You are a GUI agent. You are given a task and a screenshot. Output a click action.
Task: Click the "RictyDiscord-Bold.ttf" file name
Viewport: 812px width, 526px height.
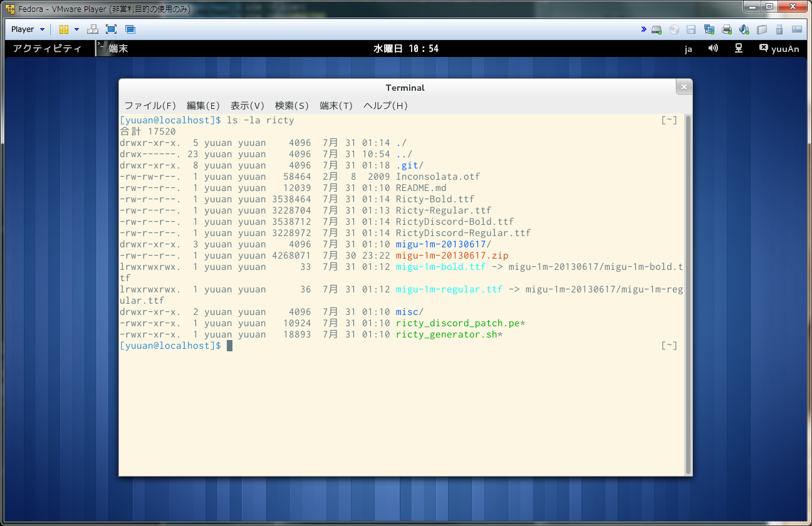[455, 222]
